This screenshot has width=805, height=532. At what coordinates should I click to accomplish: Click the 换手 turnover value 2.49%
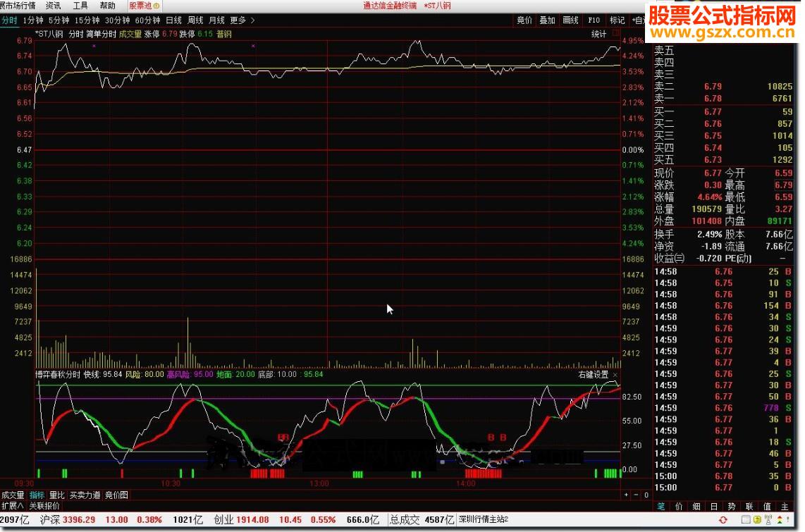(x=710, y=234)
